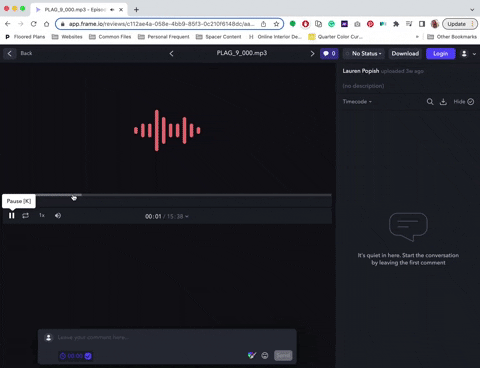Open the emoji picker
This screenshot has height=368, width=480.
pos(265,355)
